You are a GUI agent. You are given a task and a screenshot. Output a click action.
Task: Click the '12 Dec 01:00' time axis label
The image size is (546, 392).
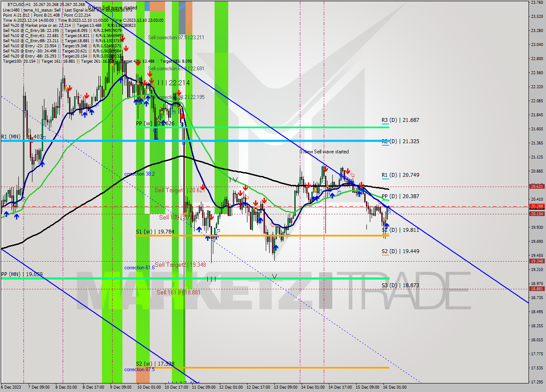231,387
